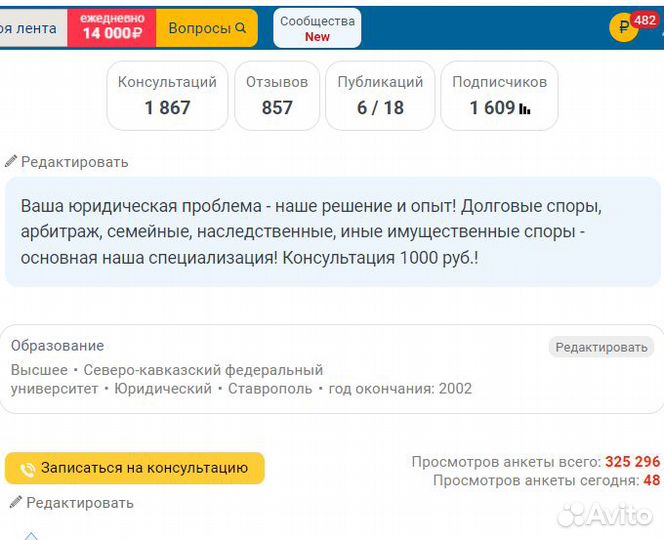Image resolution: width=664 pixels, height=540 pixels.
Task: Click the subscribers statistics bar chart icon
Action: (x=525, y=108)
